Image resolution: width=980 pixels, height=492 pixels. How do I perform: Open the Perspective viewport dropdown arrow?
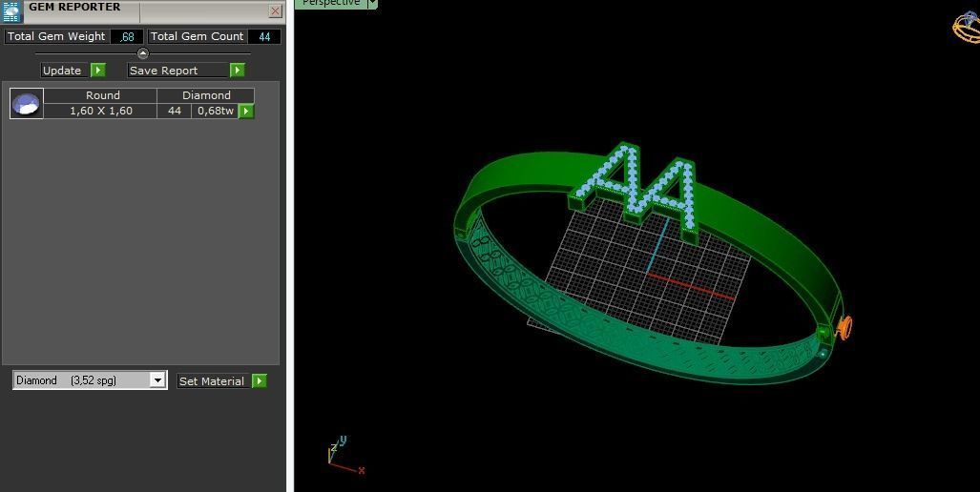click(372, 3)
